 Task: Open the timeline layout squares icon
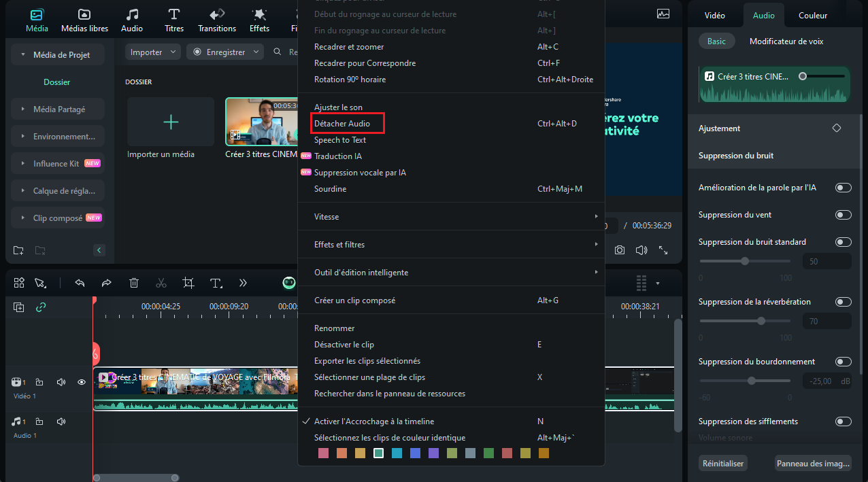(19, 283)
